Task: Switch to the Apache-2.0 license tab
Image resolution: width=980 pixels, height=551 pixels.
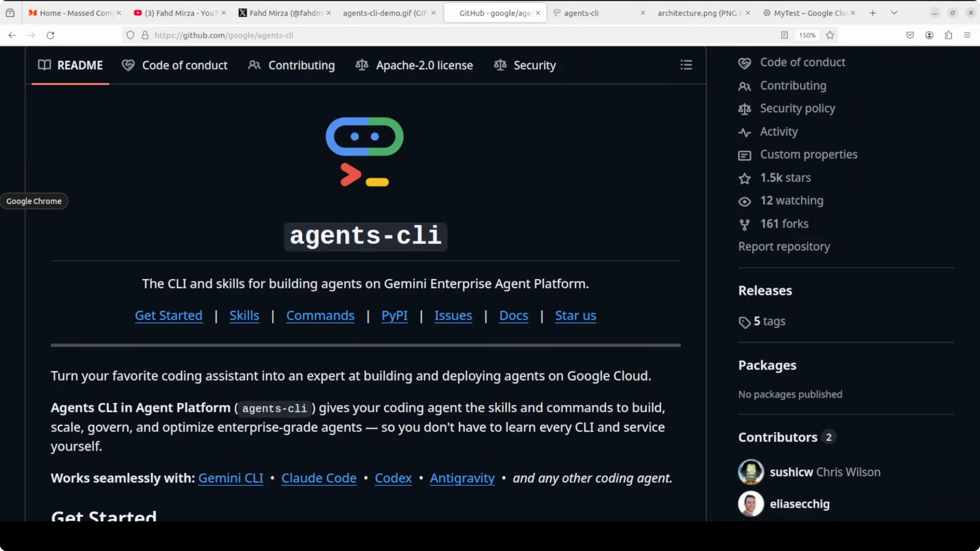Action: (414, 65)
